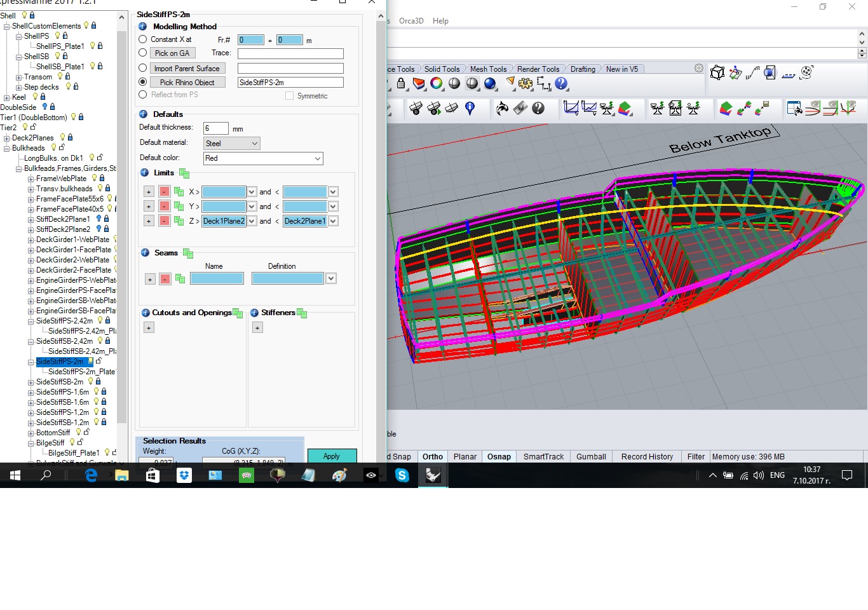Click the copy icon next to Limits
Viewport: 868px width, 610px height.
pos(184,173)
